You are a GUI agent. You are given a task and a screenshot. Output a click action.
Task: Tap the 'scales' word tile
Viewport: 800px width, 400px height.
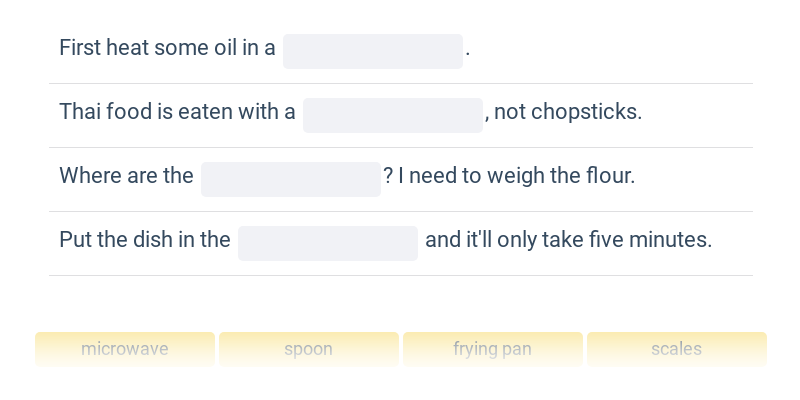[x=677, y=349]
